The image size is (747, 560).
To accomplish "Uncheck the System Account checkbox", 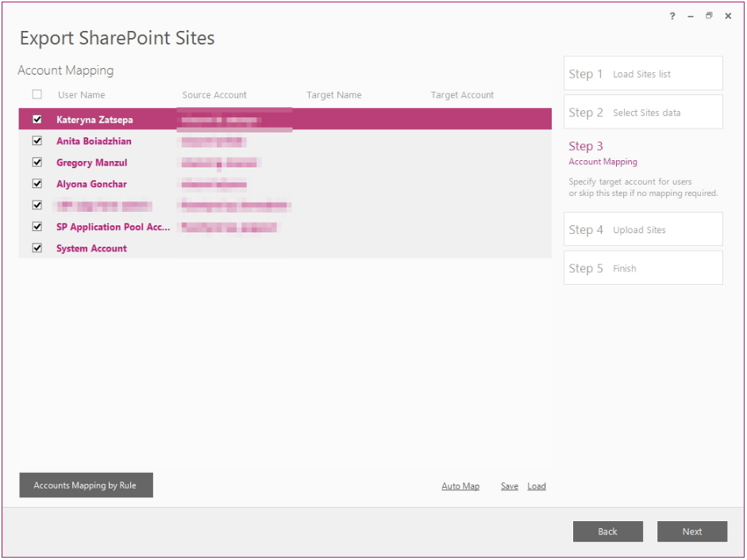I will [37, 247].
